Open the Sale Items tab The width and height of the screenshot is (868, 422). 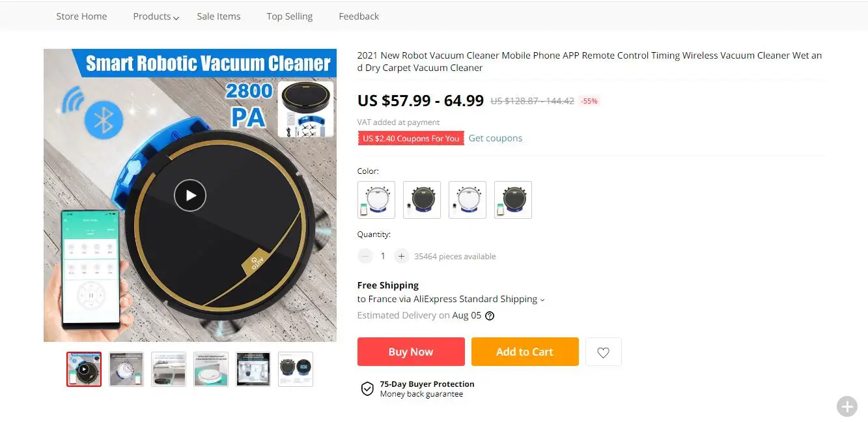(x=219, y=16)
